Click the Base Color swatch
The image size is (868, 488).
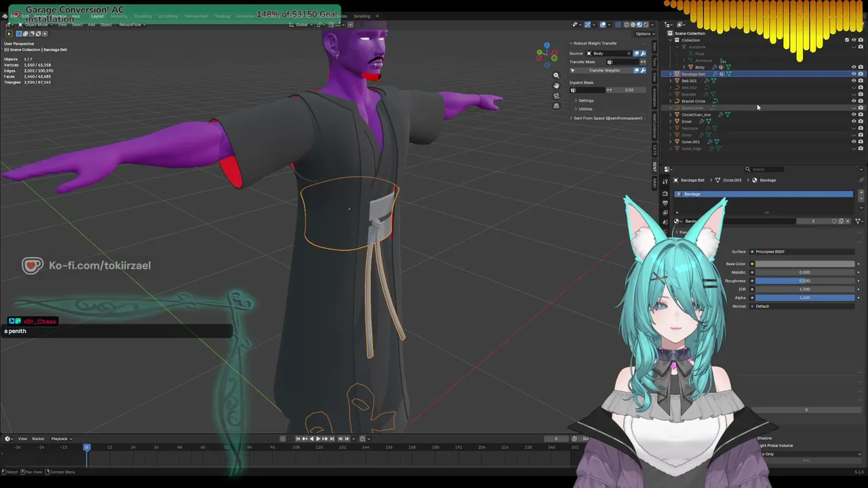805,264
